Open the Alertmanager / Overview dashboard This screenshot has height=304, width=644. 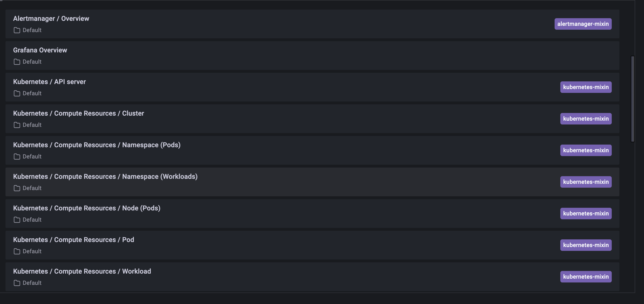[x=51, y=18]
